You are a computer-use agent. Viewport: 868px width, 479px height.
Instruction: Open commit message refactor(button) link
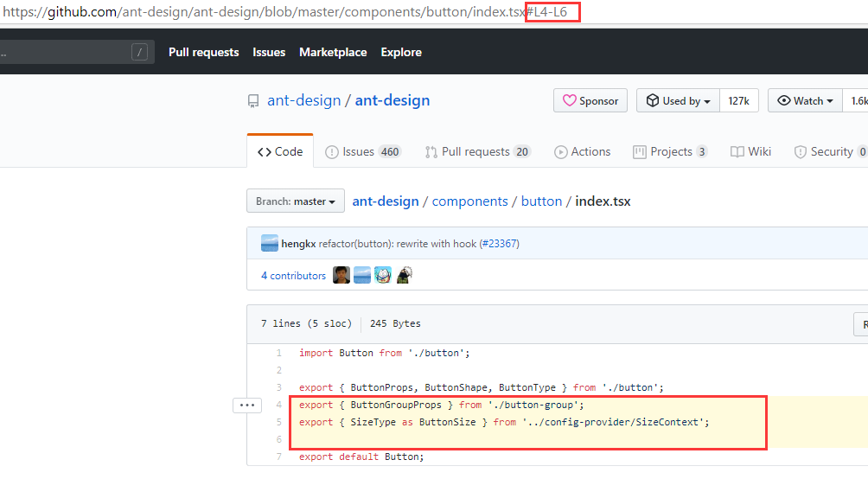(x=397, y=244)
